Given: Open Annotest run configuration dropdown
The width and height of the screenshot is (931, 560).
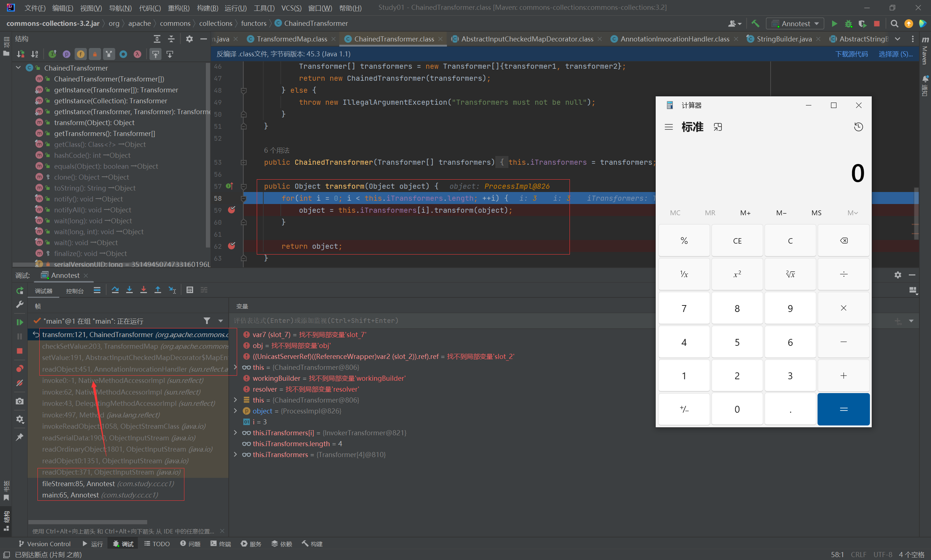Looking at the screenshot, I should tap(795, 23).
